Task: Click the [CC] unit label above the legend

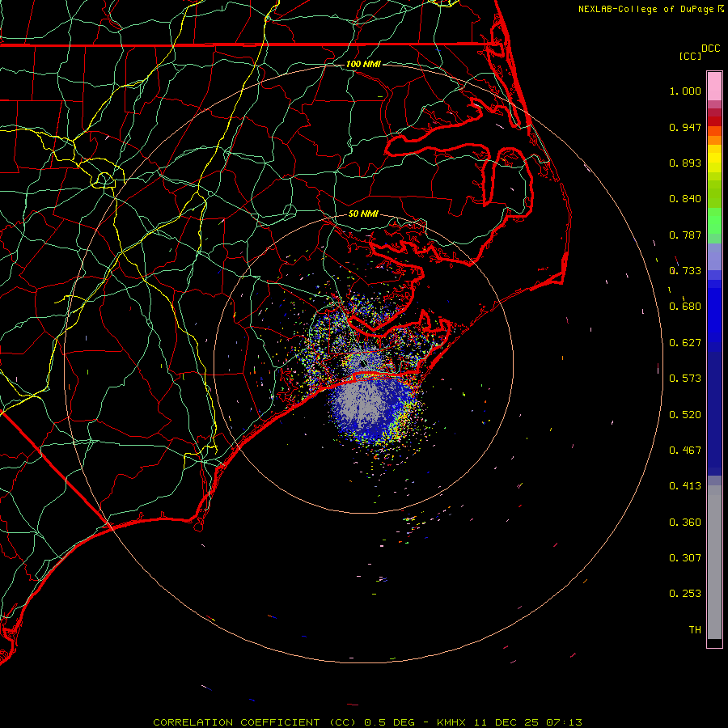Action: pyautogui.click(x=690, y=56)
